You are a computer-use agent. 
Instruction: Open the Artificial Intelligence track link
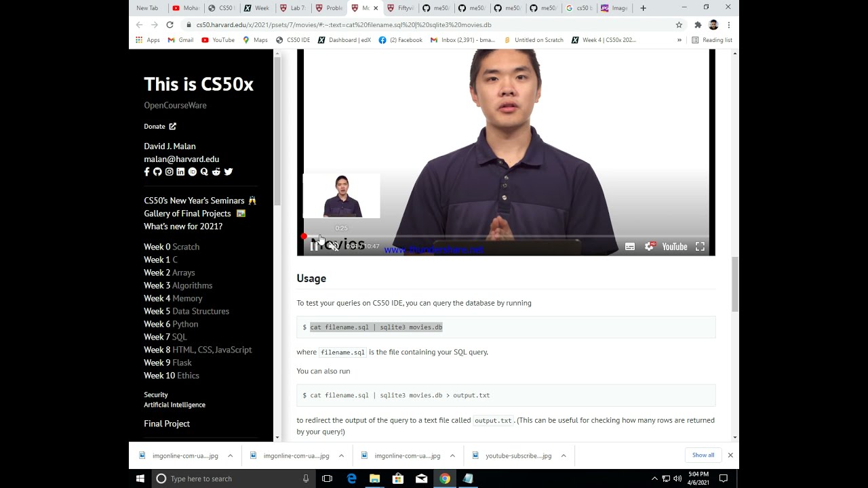(x=174, y=405)
